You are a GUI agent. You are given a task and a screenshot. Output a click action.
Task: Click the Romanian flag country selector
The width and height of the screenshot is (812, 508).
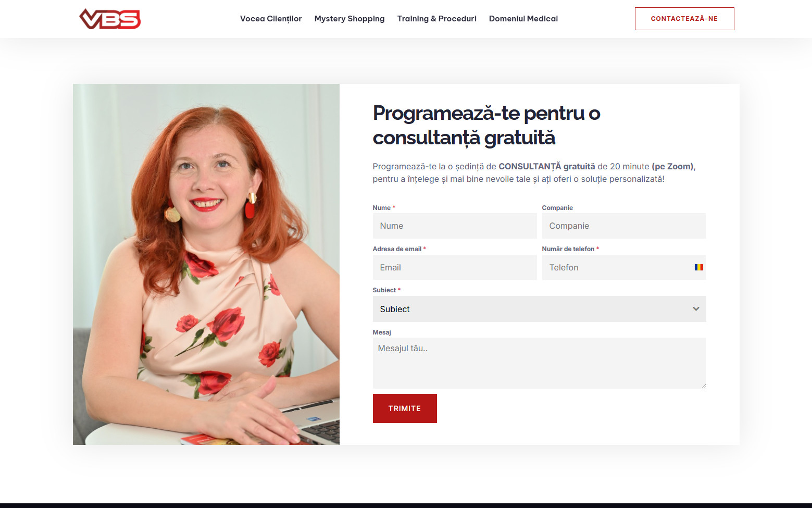(698, 267)
